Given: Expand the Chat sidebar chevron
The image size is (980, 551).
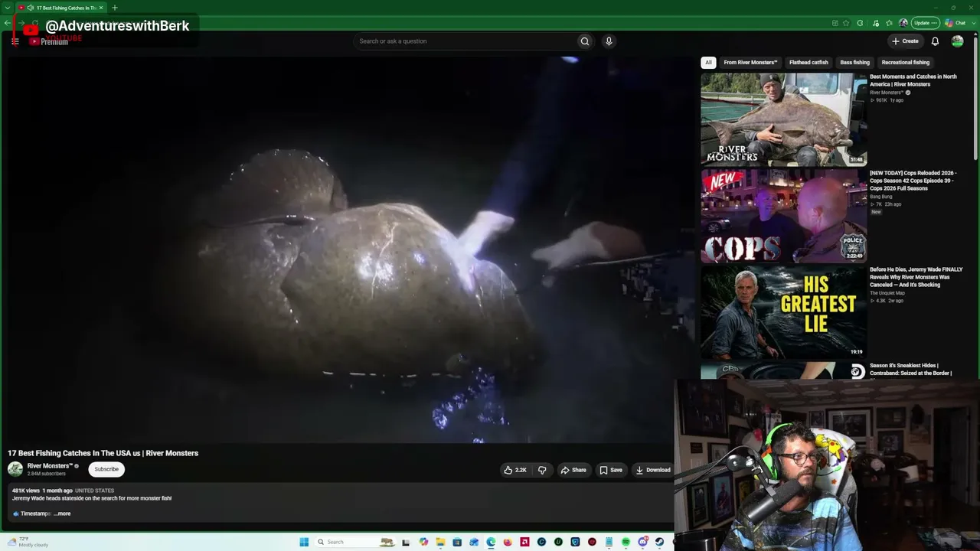Looking at the screenshot, I should pos(974,23).
